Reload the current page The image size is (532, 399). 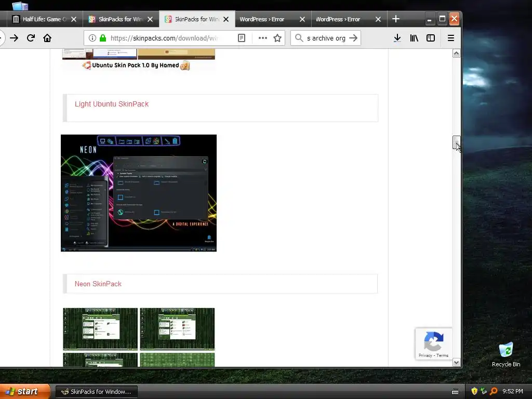coord(31,38)
